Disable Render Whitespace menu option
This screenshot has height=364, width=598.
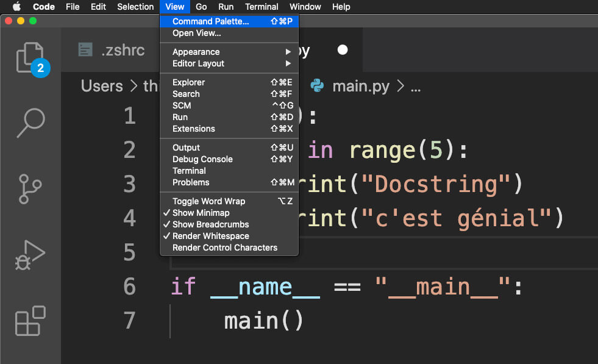210,236
